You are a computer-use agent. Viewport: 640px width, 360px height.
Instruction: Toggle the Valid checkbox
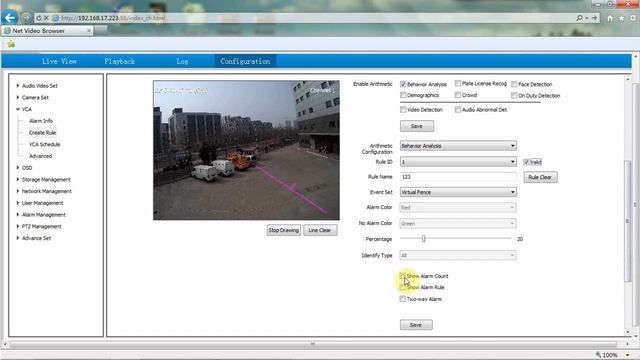click(x=527, y=162)
